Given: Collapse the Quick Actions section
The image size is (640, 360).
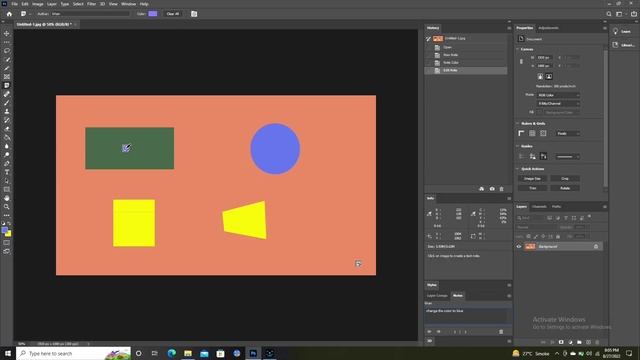Looking at the screenshot, I should [x=518, y=169].
